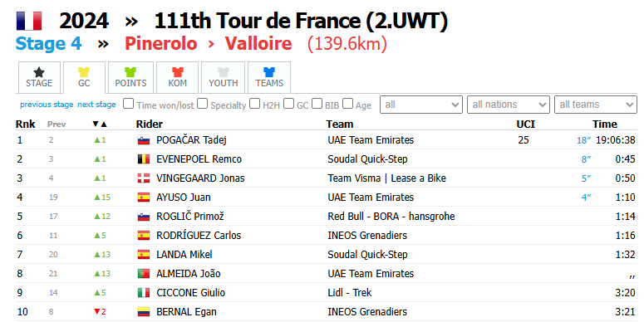Select the KOM red jersey icon
This screenshot has height=322, width=644.
click(178, 72)
